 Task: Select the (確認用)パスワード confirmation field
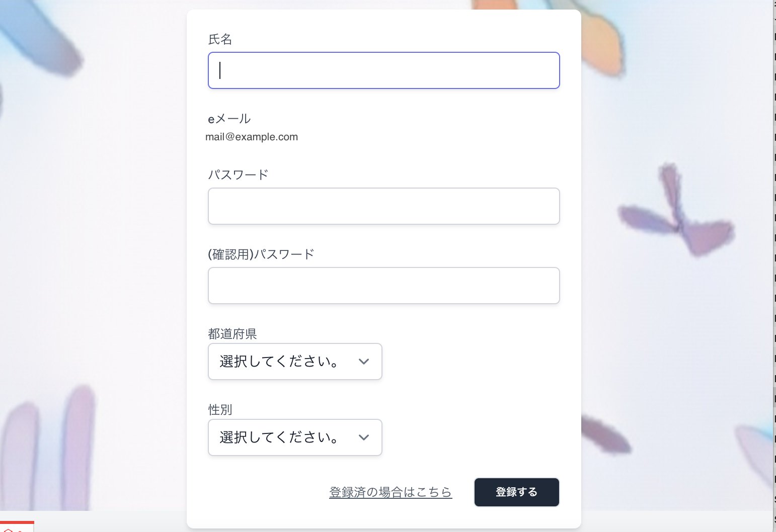384,286
